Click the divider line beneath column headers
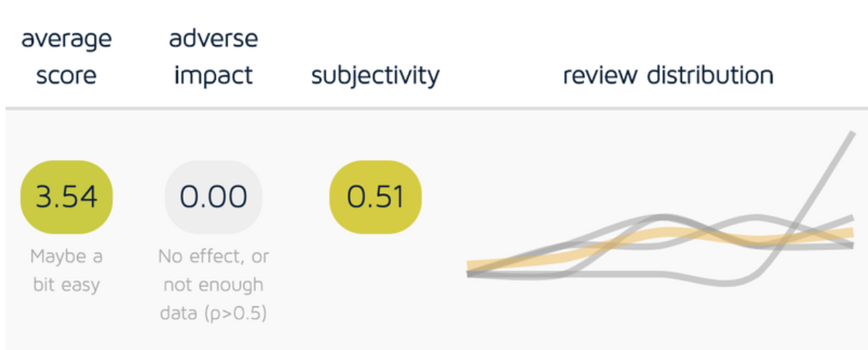Image resolution: width=868 pixels, height=350 pixels. pyautogui.click(x=437, y=107)
